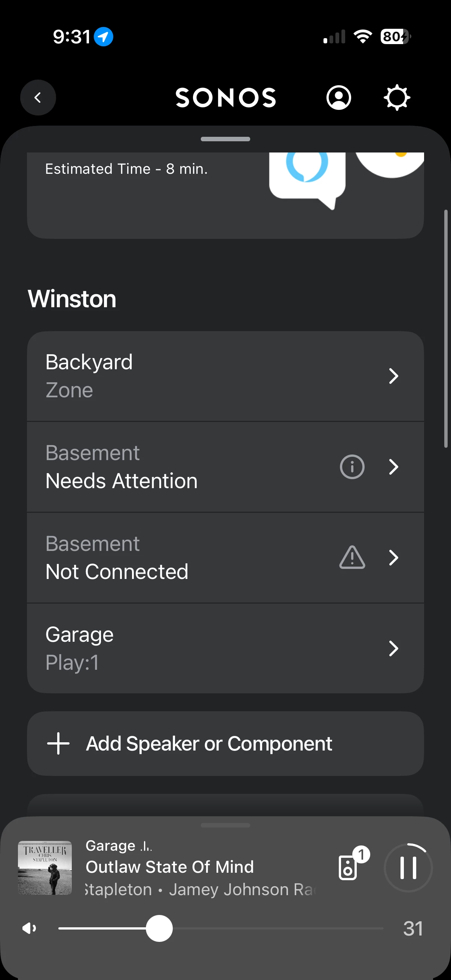Open the account profile icon
Image resolution: width=451 pixels, height=980 pixels.
(x=338, y=98)
